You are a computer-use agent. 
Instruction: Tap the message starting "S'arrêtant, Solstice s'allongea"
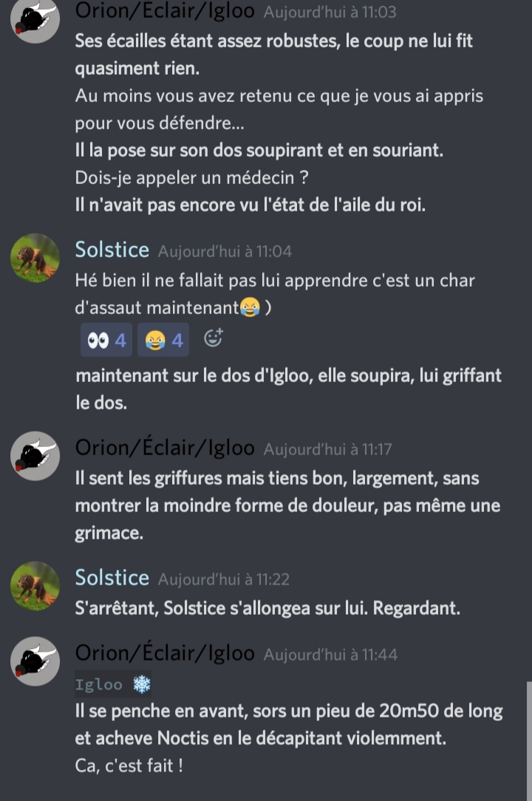point(267,608)
